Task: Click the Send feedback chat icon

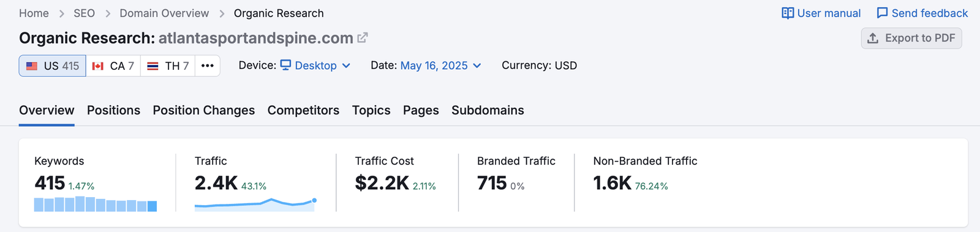Action: tap(882, 13)
